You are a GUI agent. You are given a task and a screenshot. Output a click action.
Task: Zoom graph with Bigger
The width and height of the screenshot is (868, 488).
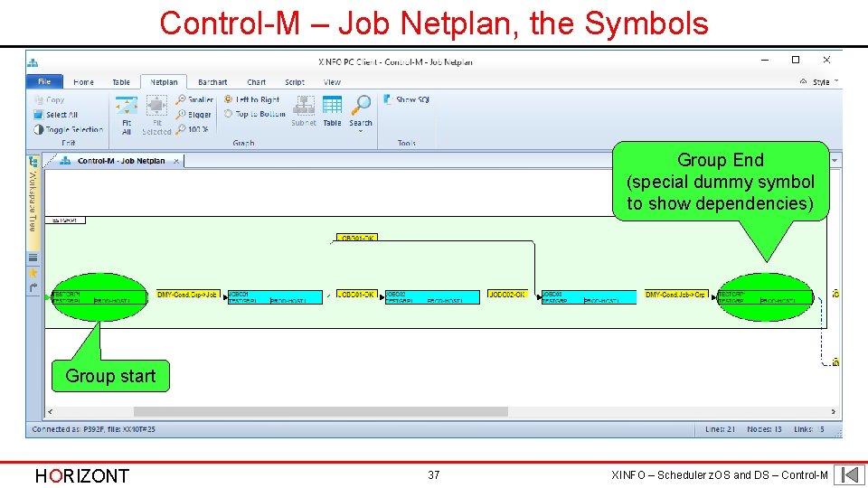[x=193, y=115]
